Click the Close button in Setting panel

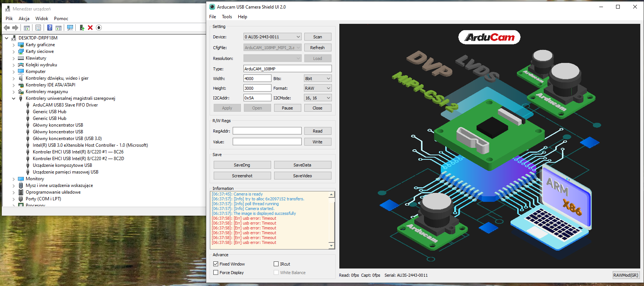click(318, 108)
